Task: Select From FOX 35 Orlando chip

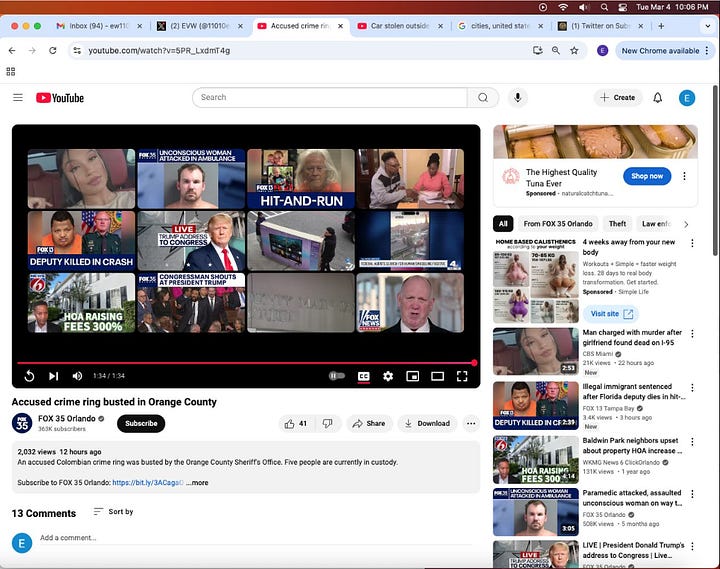Action: [558, 224]
